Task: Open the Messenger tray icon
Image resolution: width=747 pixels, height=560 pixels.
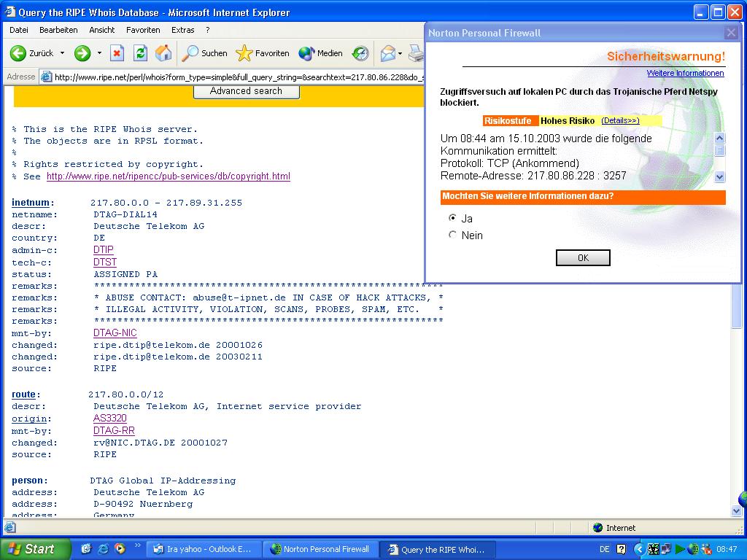Action: pos(706,549)
